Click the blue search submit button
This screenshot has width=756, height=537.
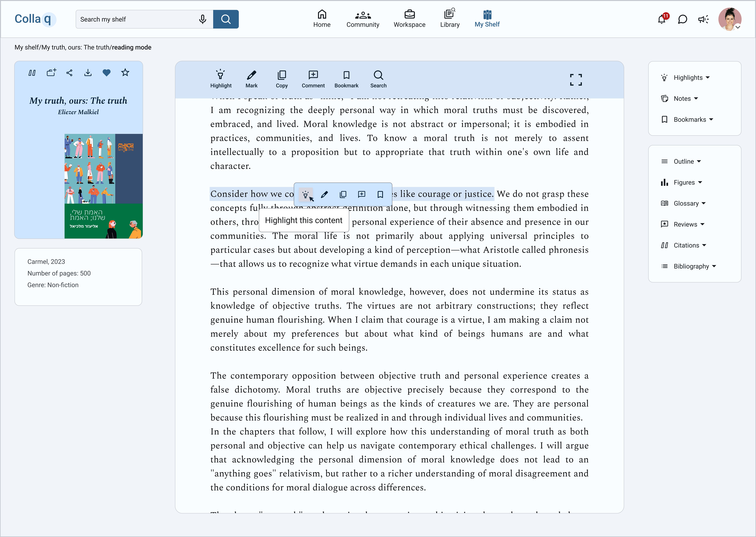pyautogui.click(x=226, y=19)
